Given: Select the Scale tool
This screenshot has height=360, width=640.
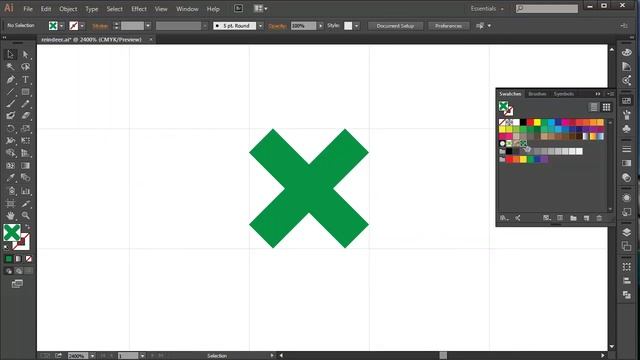Looking at the screenshot, I should pos(25,129).
